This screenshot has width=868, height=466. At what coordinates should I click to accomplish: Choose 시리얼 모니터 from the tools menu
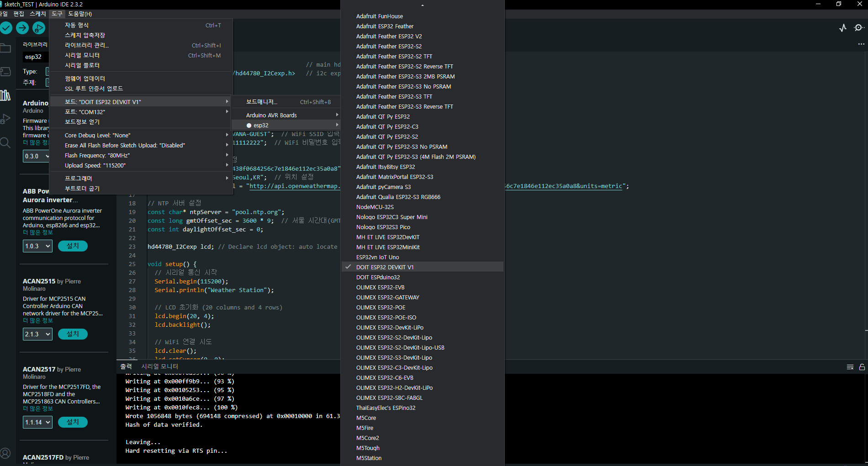coord(141,56)
